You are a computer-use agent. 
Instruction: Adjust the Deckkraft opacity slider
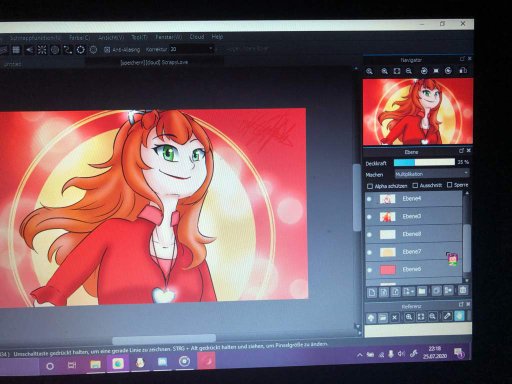424,162
